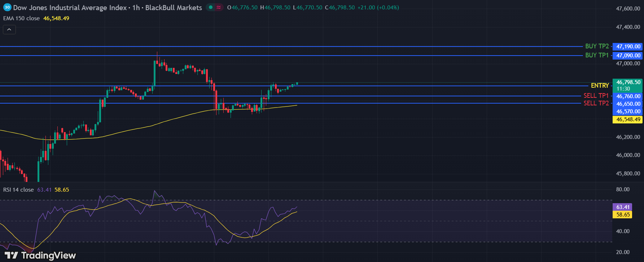Click the SELL TP2 line label

[596, 103]
